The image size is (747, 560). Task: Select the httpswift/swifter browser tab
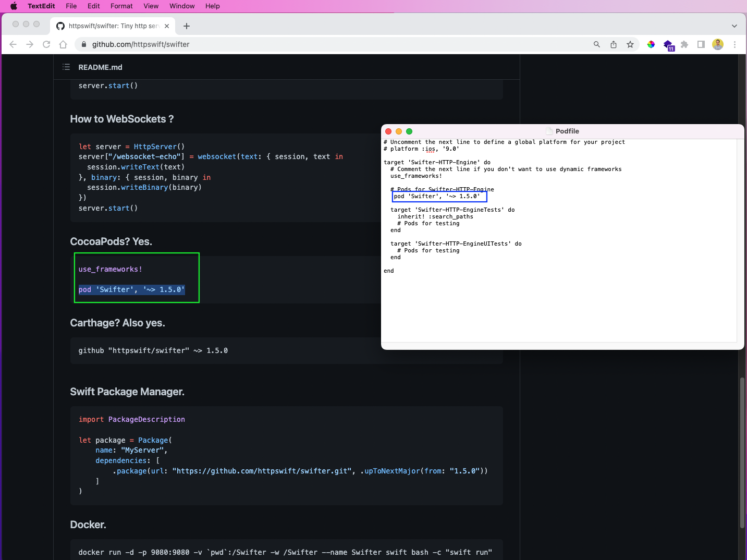click(x=113, y=26)
